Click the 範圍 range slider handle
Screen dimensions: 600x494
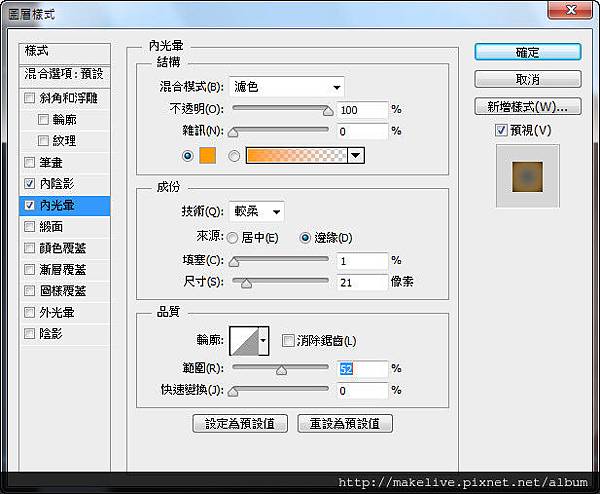(282, 370)
